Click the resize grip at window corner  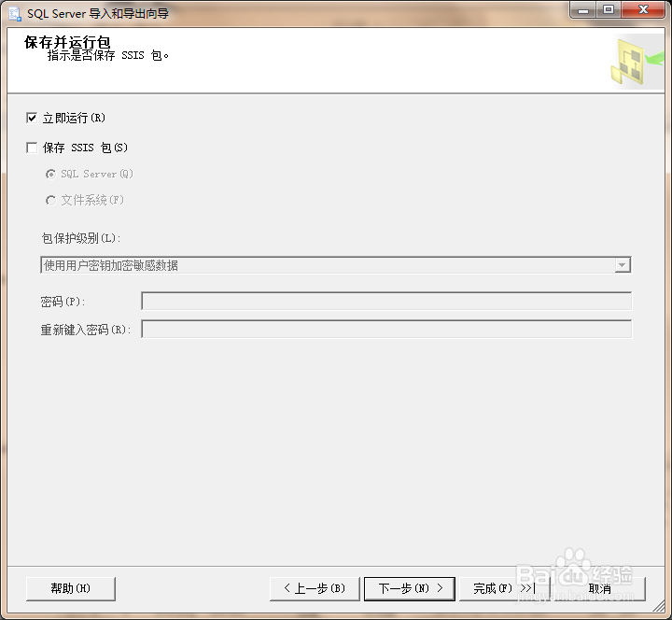(x=658, y=606)
